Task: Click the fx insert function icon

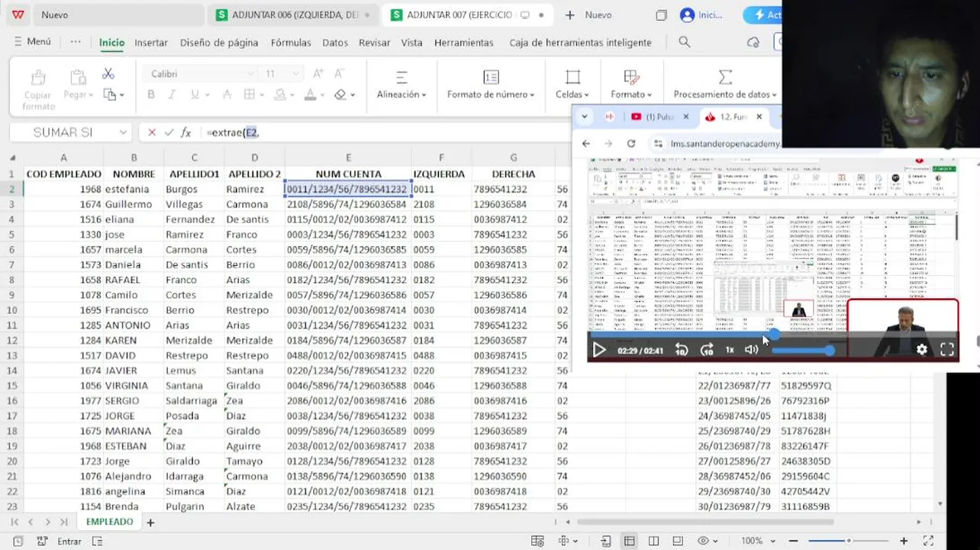Action: click(185, 133)
